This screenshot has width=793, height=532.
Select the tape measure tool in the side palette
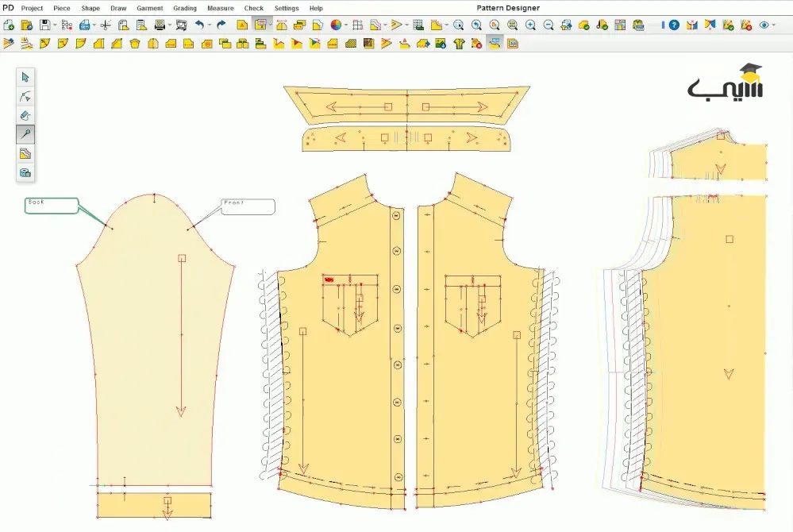(25, 173)
